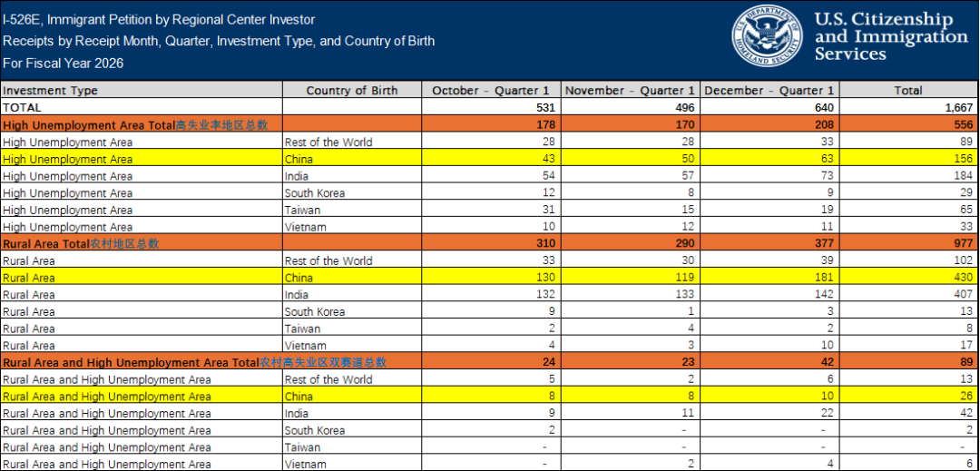The image size is (980, 471).
Task: Select the Country of Birth column header
Action: tap(352, 90)
